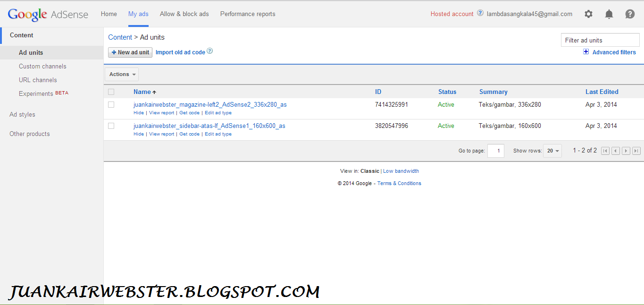Sort by the Last Edited column header
Screen dimensions: 644x305
[x=602, y=92]
